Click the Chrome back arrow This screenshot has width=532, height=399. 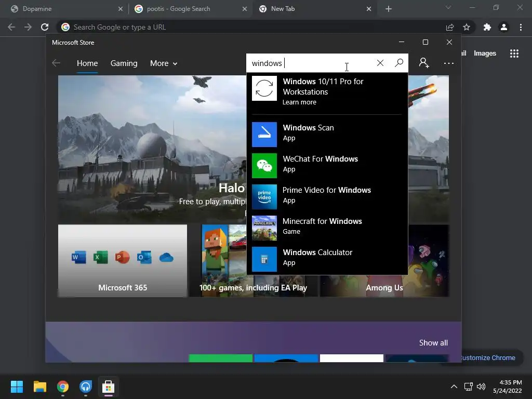click(x=11, y=27)
